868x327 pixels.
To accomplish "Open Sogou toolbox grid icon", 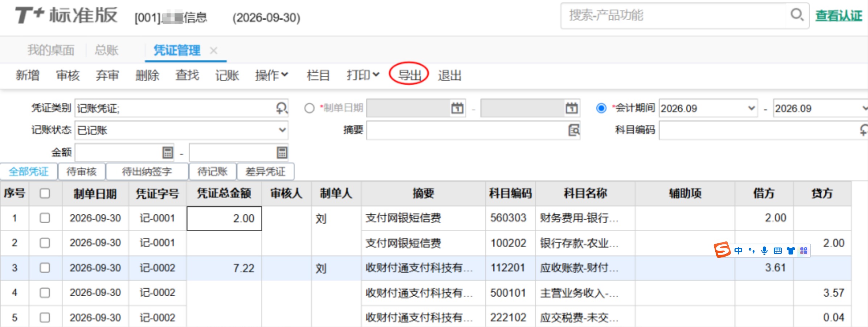I will [803, 251].
